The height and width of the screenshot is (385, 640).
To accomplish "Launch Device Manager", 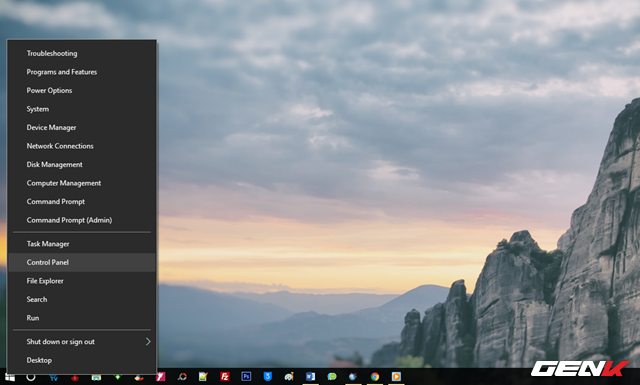I will pyautogui.click(x=82, y=127).
